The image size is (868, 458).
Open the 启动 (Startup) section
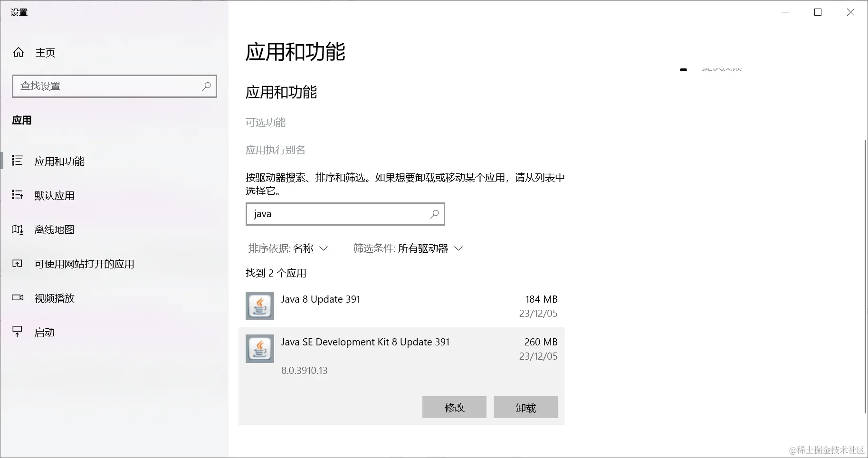(45, 332)
